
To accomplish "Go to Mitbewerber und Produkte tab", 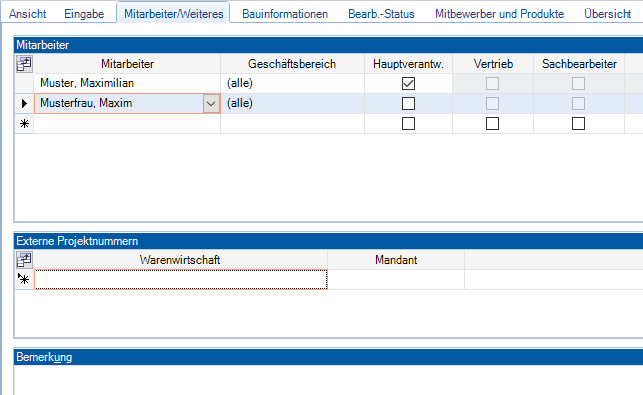I will [499, 14].
